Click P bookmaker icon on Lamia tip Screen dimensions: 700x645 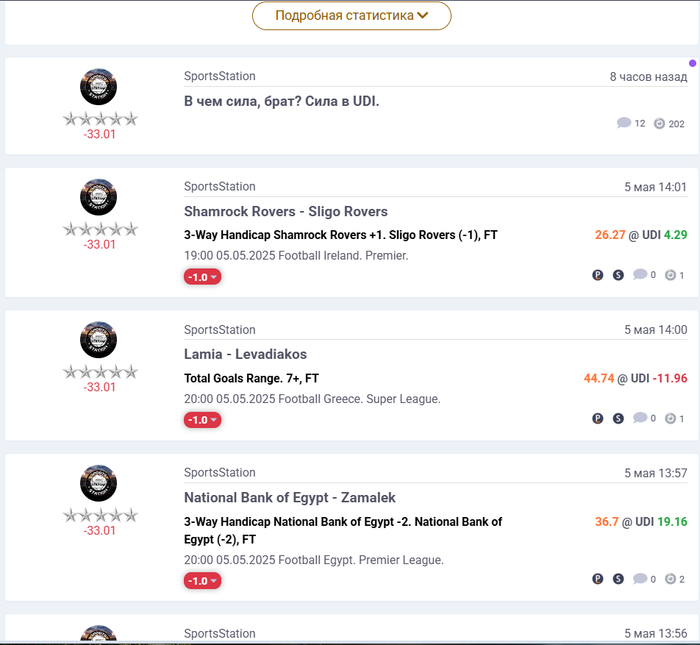598,418
